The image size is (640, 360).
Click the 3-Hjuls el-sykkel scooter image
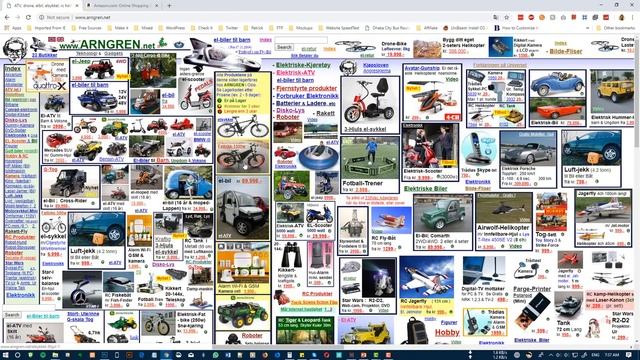370,101
